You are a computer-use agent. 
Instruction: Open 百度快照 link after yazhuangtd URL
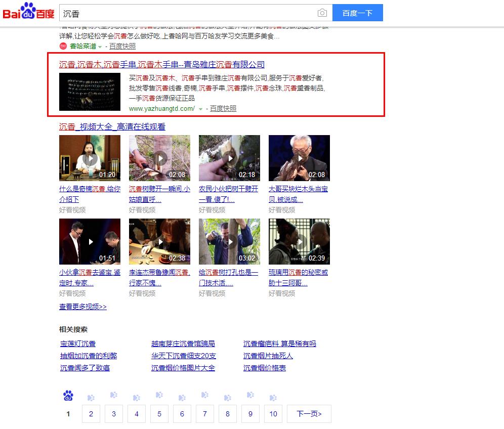click(223, 109)
